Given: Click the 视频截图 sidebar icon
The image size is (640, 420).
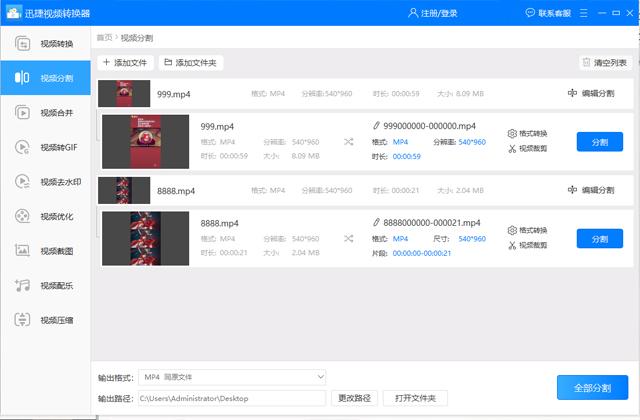Looking at the screenshot, I should [22, 250].
